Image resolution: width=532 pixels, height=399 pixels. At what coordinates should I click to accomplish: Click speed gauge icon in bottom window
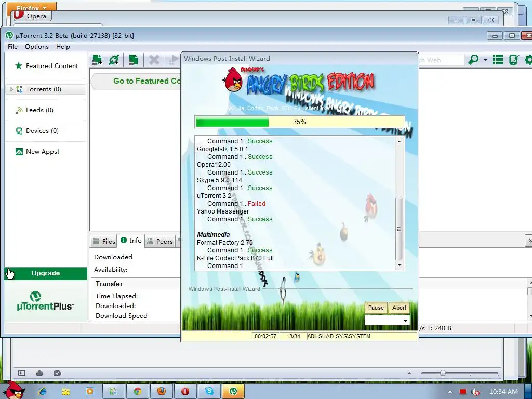pos(57,373)
